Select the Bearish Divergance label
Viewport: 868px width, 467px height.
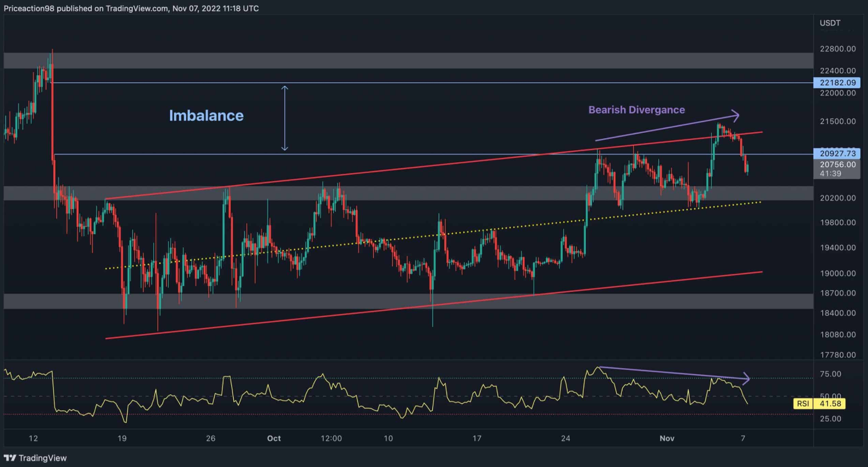(637, 110)
